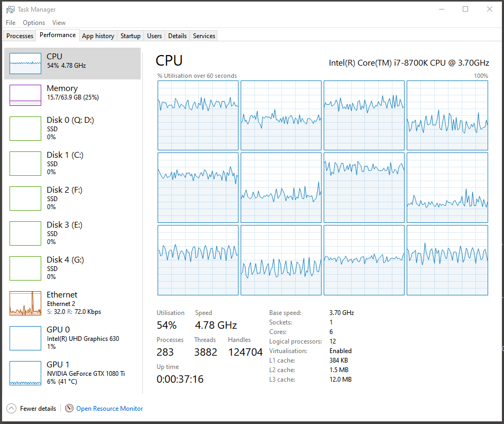This screenshot has height=424, width=504.
Task: Click the top-right logical processor graph
Action: (x=447, y=115)
